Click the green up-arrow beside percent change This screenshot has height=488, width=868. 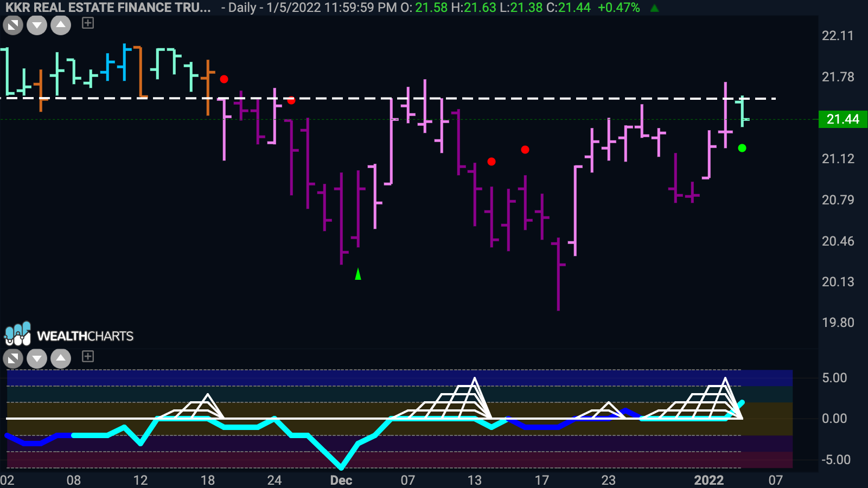655,8
